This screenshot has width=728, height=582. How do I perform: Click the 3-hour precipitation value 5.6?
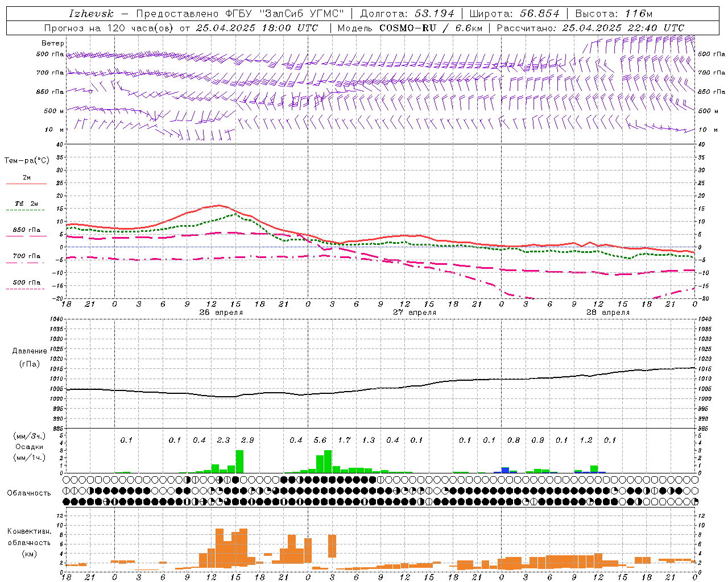click(320, 440)
